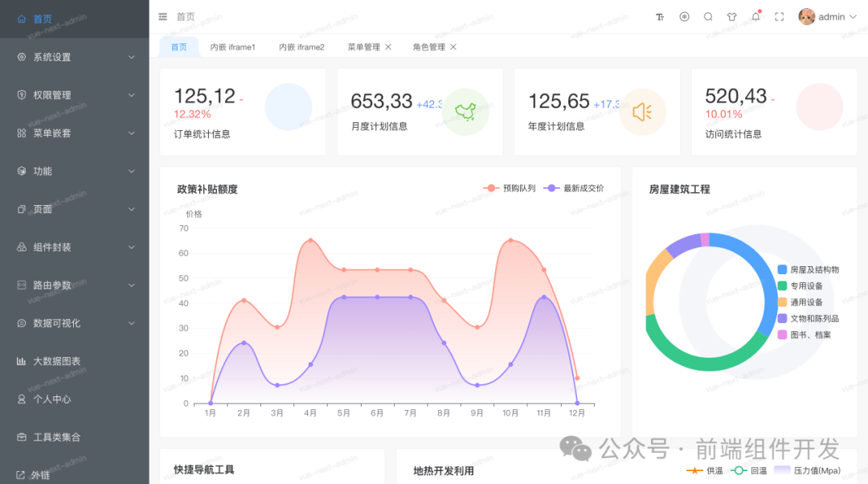868x484 pixels.
Task: Select the 内嵌 iframe1 tab
Action: point(232,47)
